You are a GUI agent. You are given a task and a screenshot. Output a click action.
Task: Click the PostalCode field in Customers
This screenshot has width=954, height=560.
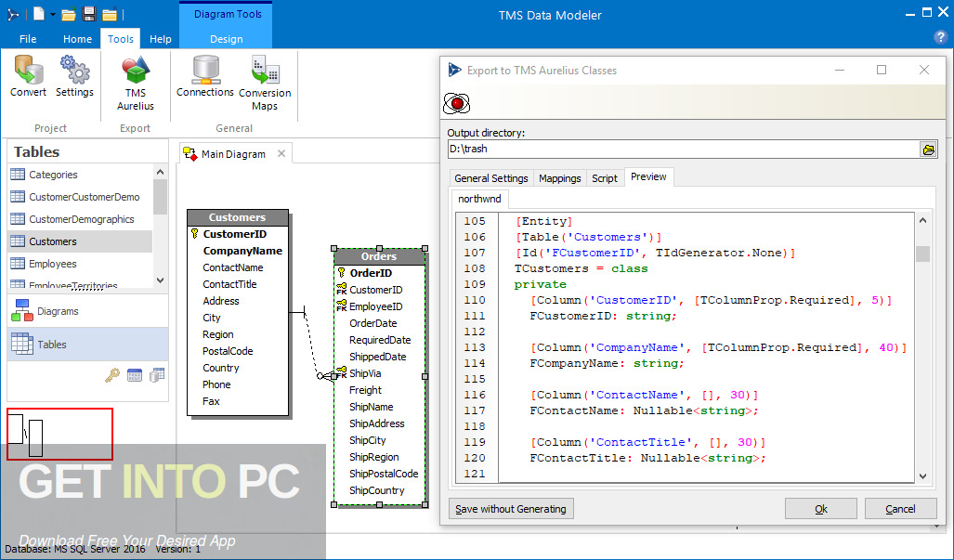tap(228, 351)
